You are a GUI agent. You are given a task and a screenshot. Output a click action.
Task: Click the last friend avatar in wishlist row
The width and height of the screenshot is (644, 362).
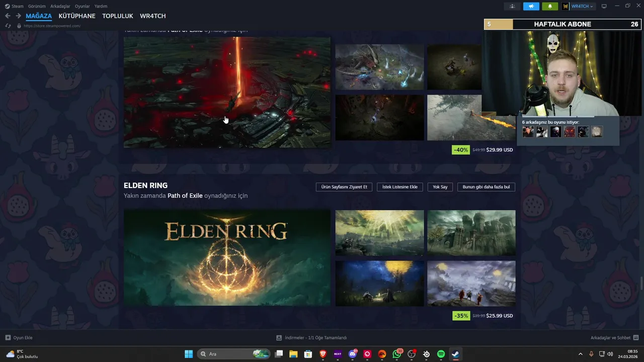(596, 132)
